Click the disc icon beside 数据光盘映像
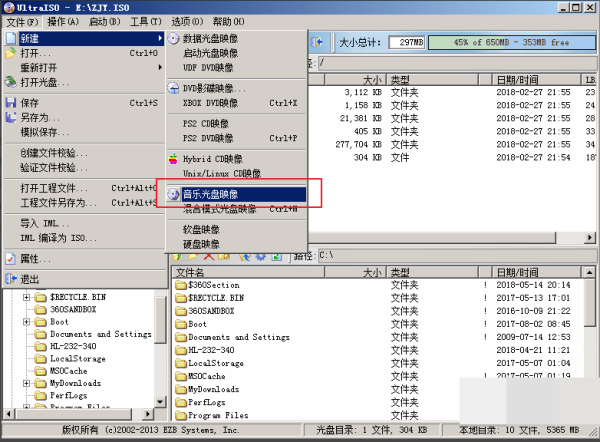 [x=173, y=38]
